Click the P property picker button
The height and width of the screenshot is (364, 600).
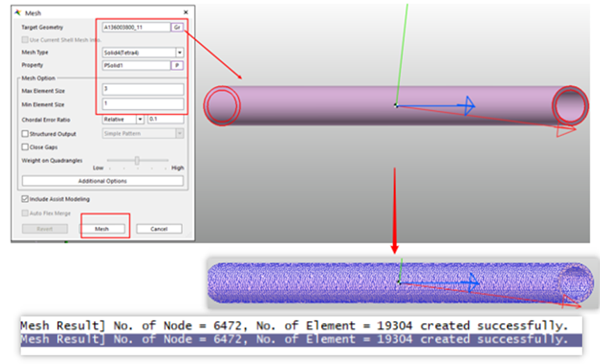177,65
